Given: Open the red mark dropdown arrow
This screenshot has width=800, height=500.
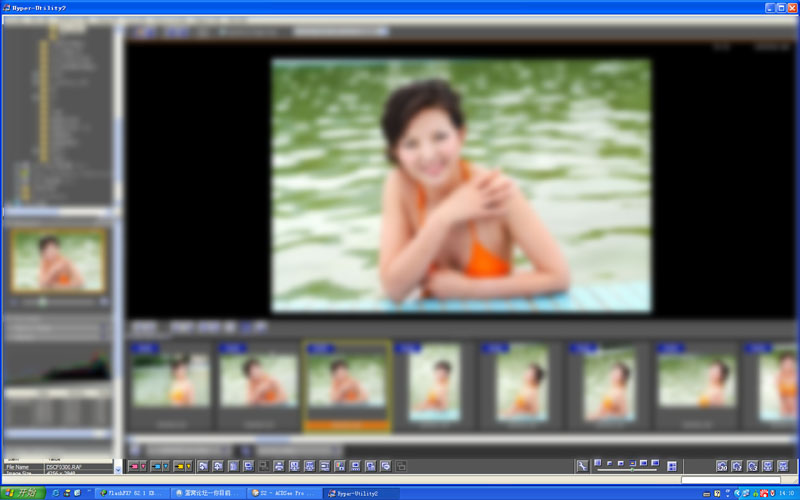Looking at the screenshot, I should [143, 466].
